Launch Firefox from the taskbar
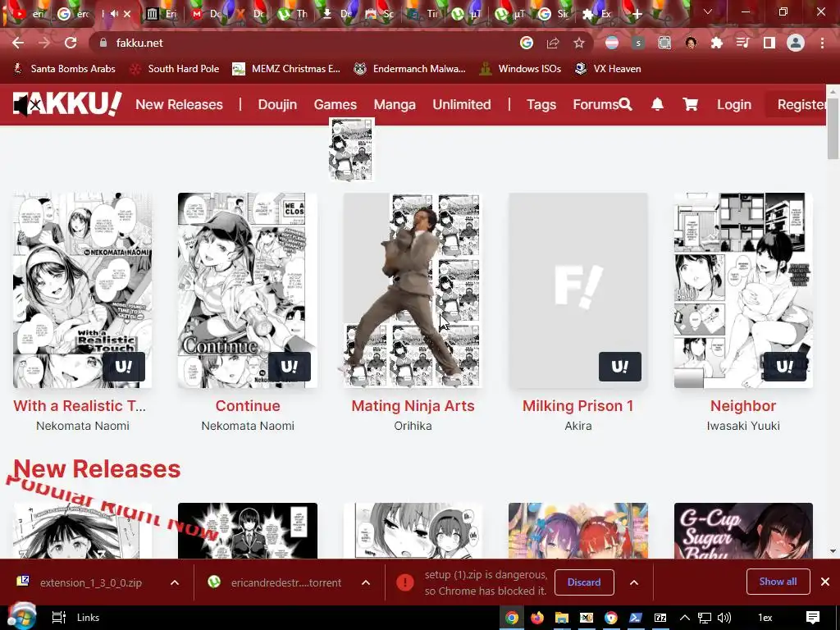Screen dimensions: 840x630 (x=536, y=618)
